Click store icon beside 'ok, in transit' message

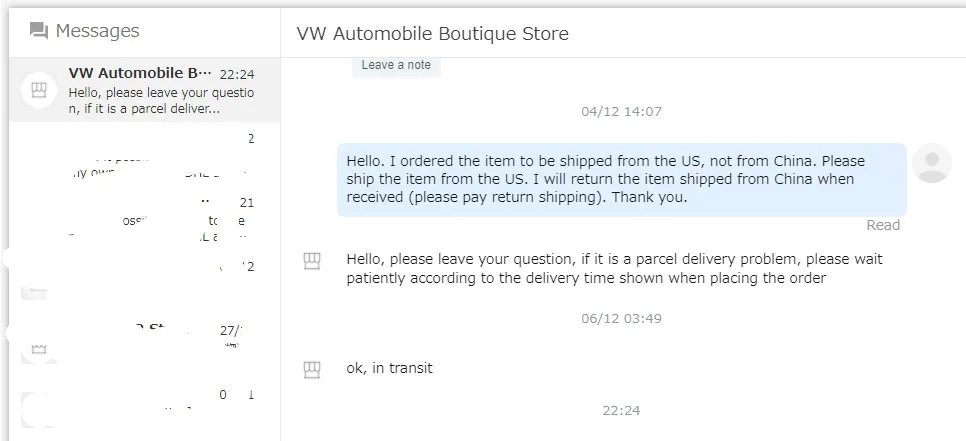[x=312, y=370]
